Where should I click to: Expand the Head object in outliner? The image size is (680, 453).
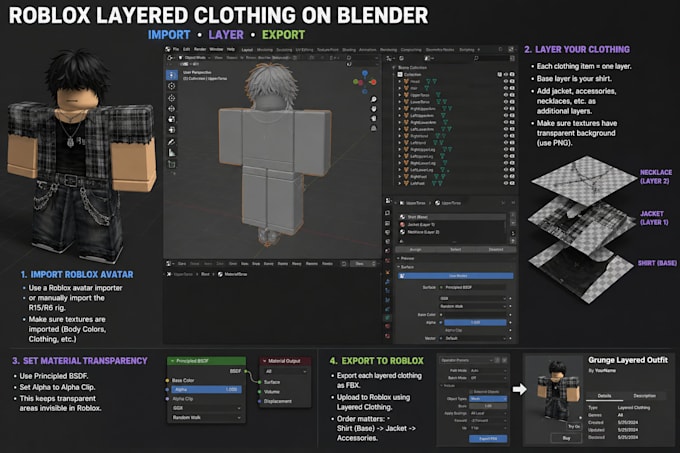pos(399,81)
